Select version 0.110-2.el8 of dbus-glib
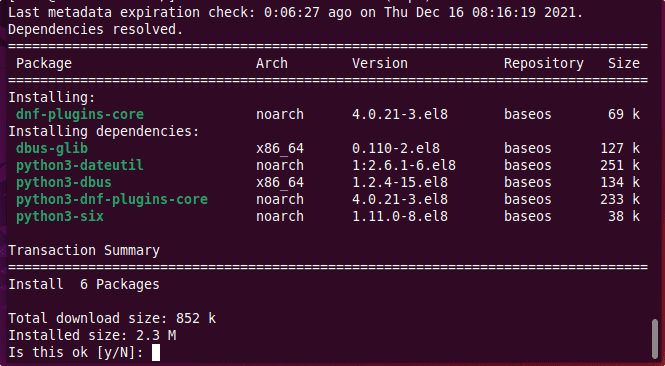This screenshot has width=665, height=366. coord(396,148)
